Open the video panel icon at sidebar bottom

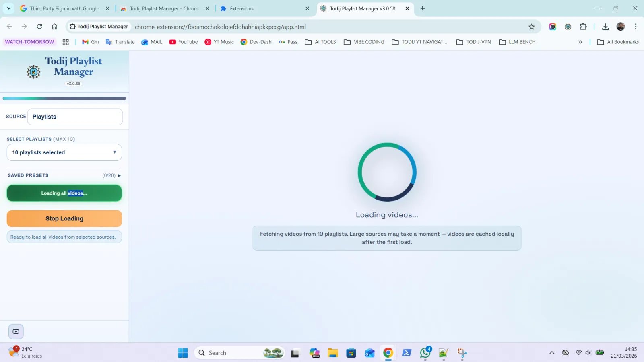[x=16, y=331]
